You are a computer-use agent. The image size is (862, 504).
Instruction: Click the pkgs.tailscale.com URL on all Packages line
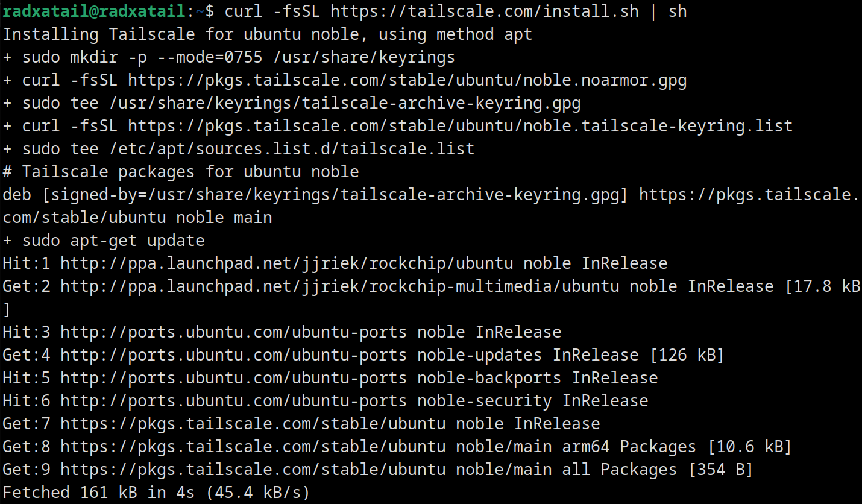point(253,470)
